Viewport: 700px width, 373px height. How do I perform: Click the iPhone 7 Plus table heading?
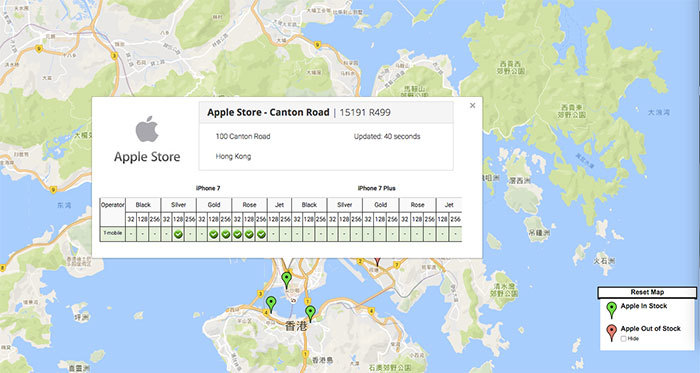pyautogui.click(x=377, y=188)
